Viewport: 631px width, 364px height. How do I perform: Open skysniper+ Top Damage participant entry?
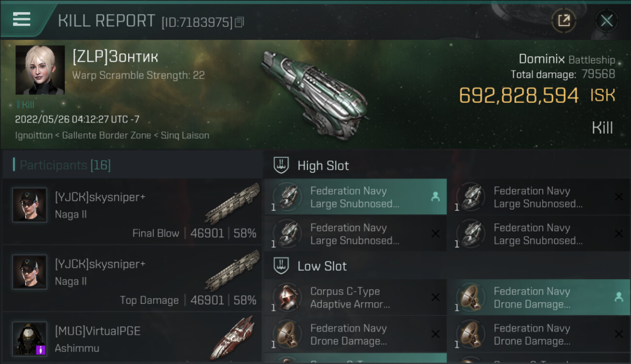pyautogui.click(x=132, y=279)
